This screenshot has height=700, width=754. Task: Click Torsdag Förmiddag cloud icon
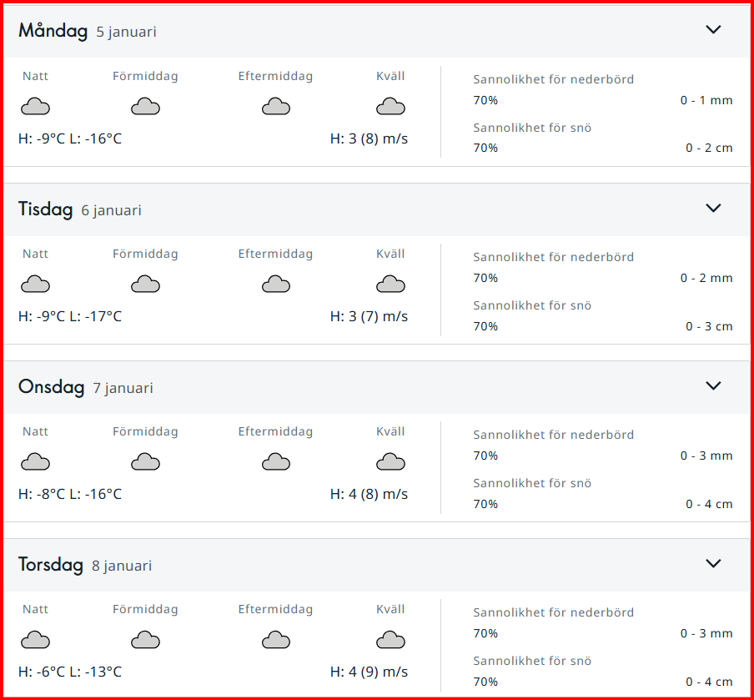[x=146, y=640]
